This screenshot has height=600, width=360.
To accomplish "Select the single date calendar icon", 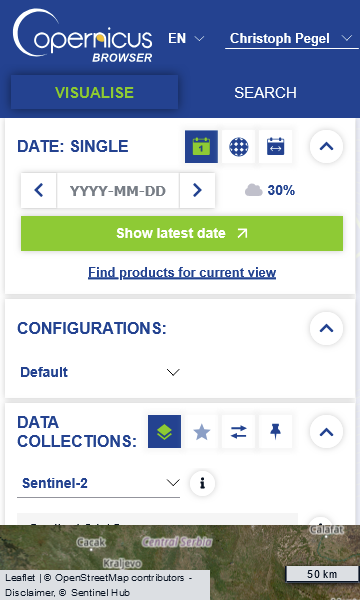I will 201,147.
